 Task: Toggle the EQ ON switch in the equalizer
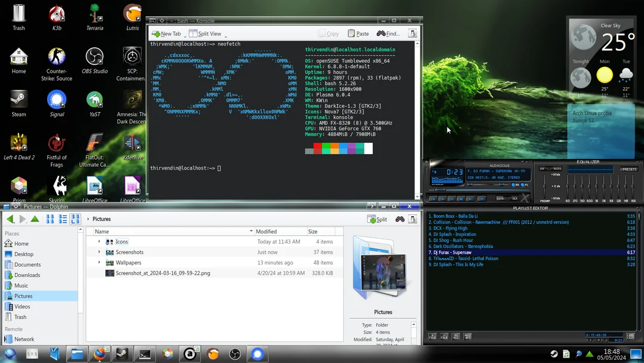[543, 168]
